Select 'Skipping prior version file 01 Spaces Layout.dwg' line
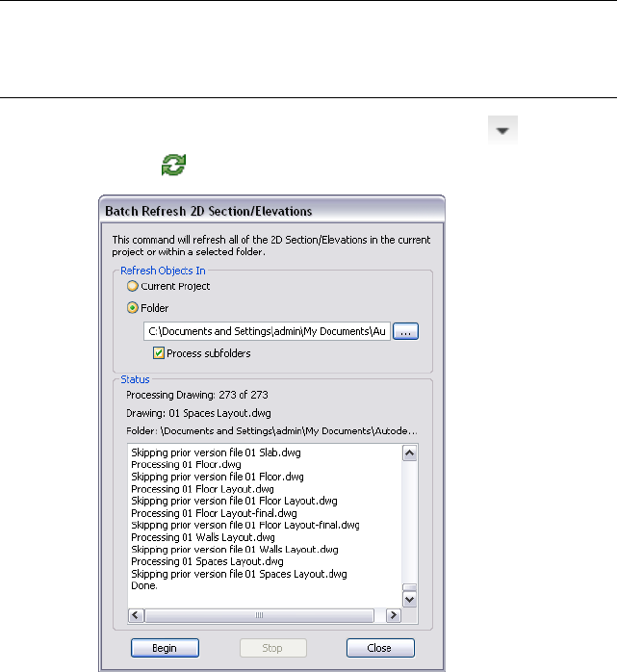Viewport: 617px width, 672px height. [239, 574]
